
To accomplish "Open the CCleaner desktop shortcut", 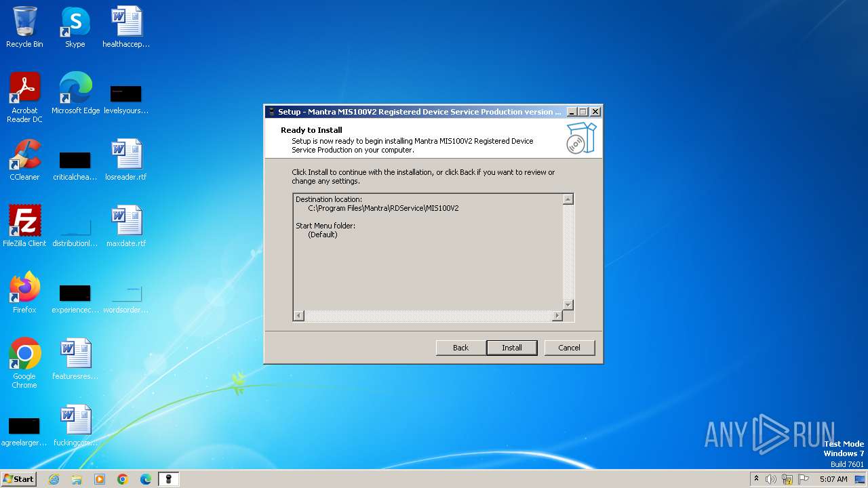I will [x=24, y=160].
